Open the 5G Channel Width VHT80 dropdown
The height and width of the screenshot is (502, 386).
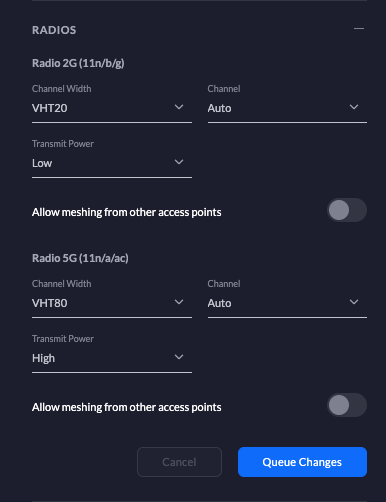click(112, 303)
